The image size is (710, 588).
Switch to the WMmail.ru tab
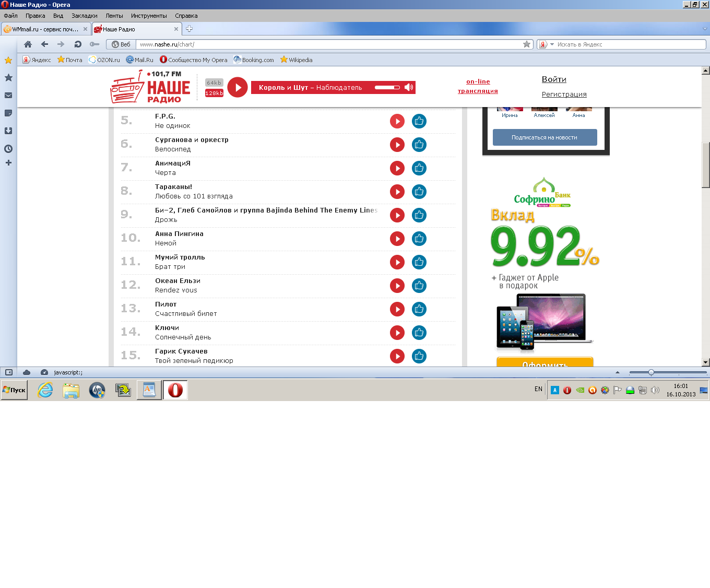coord(45,29)
